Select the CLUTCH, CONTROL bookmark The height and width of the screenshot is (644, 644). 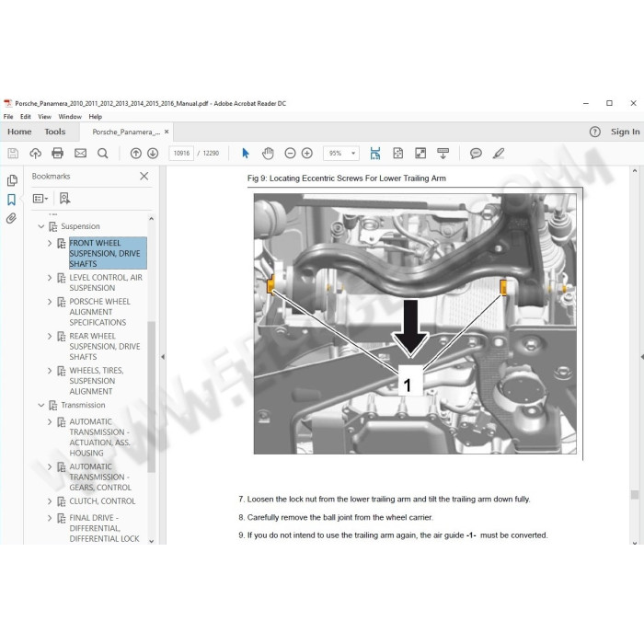[x=102, y=501]
